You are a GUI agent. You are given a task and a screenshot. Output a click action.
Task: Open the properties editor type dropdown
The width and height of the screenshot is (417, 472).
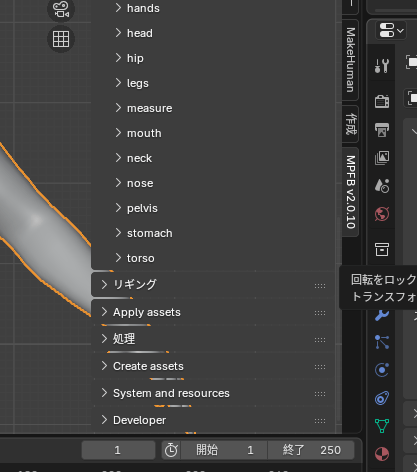click(391, 31)
